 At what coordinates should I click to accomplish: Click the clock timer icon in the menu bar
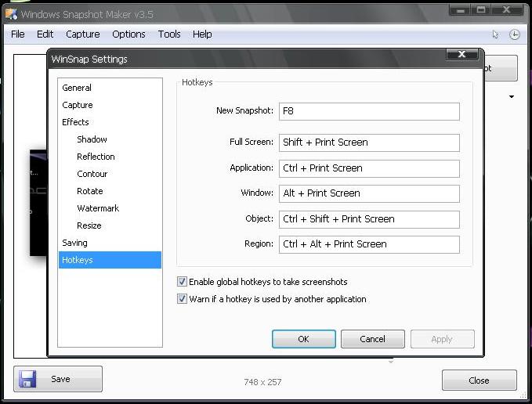click(x=514, y=34)
